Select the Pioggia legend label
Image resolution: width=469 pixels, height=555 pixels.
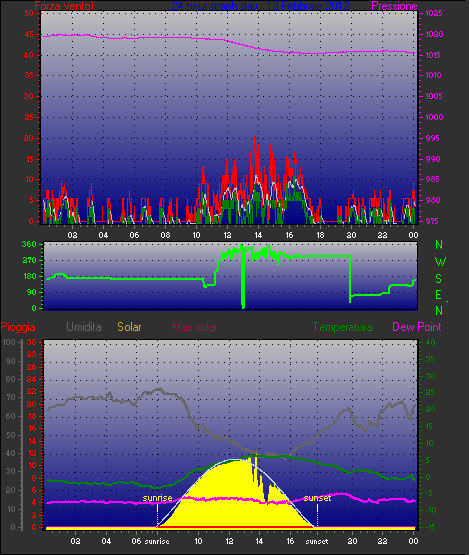(18, 327)
